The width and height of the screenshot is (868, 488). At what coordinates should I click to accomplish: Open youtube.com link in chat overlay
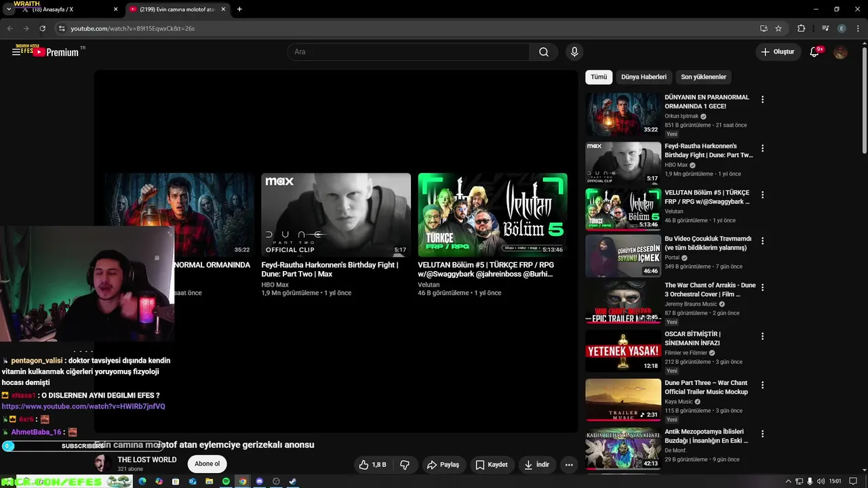coord(83,406)
